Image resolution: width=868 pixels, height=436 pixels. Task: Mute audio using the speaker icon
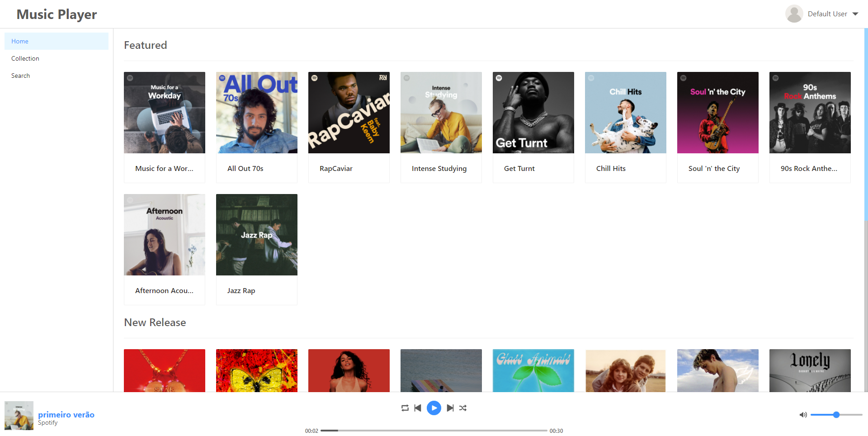803,415
